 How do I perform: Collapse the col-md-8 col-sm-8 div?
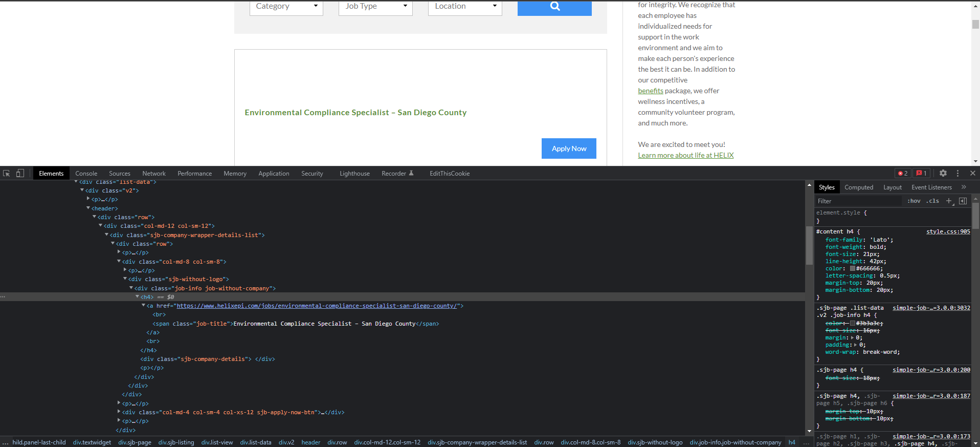pyautogui.click(x=119, y=262)
